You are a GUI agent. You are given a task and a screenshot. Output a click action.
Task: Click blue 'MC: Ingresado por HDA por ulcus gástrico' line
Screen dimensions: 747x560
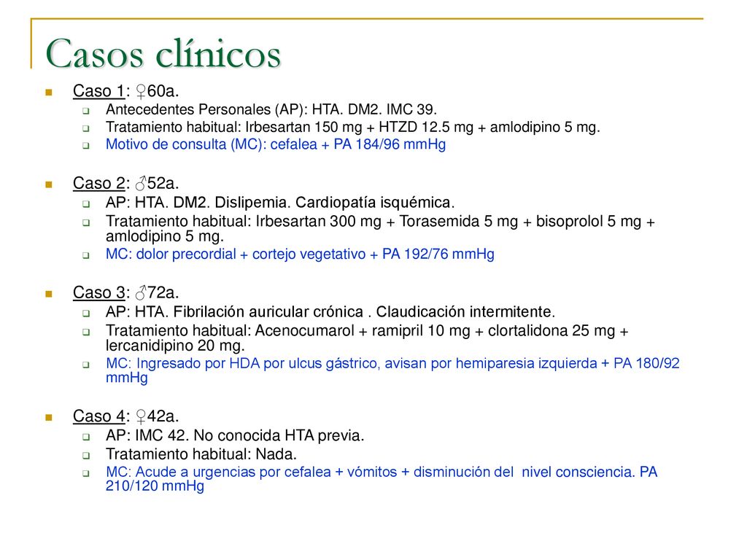pyautogui.click(x=392, y=370)
